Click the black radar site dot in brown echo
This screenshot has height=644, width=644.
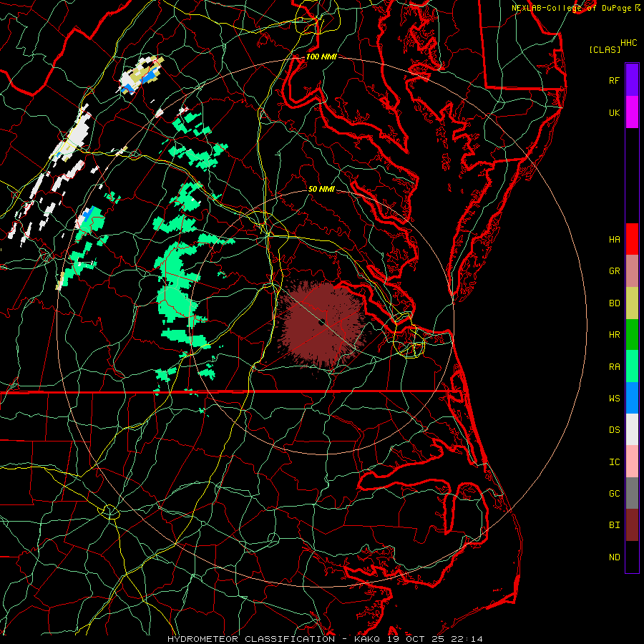(321, 323)
